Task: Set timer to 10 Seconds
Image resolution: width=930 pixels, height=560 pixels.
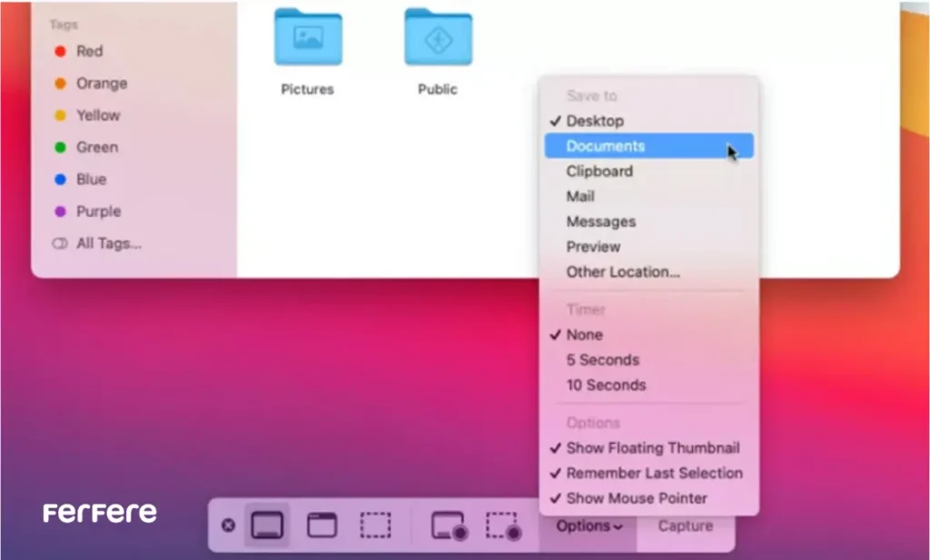Action: pos(606,385)
